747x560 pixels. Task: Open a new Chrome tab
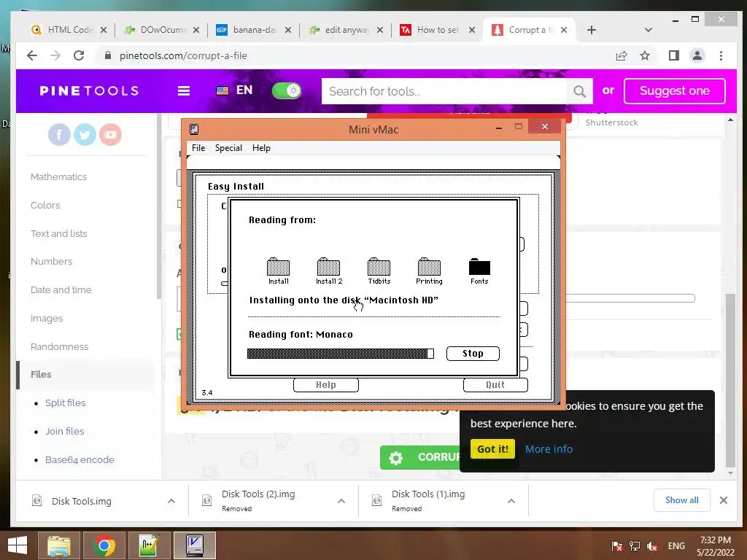click(x=591, y=30)
